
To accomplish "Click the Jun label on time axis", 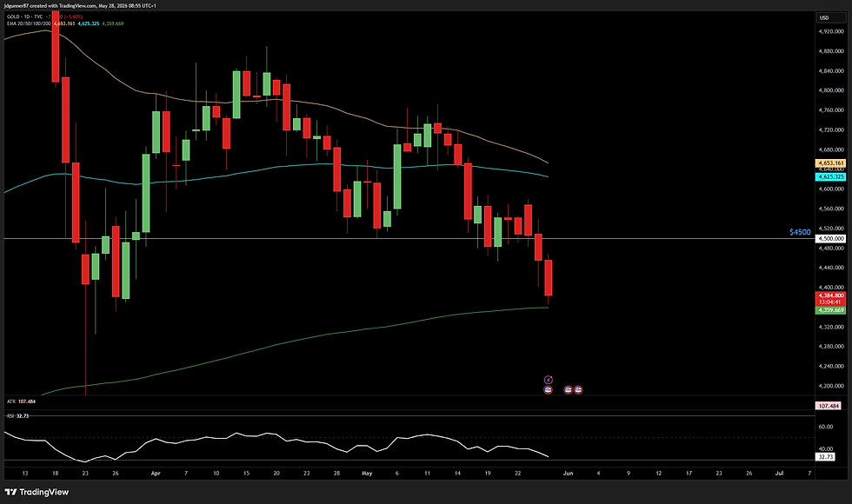I will pyautogui.click(x=568, y=473).
